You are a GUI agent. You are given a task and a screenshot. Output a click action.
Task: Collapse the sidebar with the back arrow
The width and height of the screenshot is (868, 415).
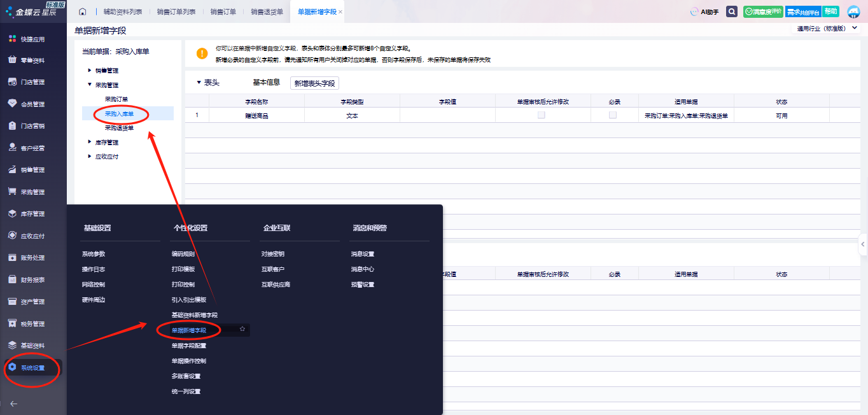coord(13,403)
